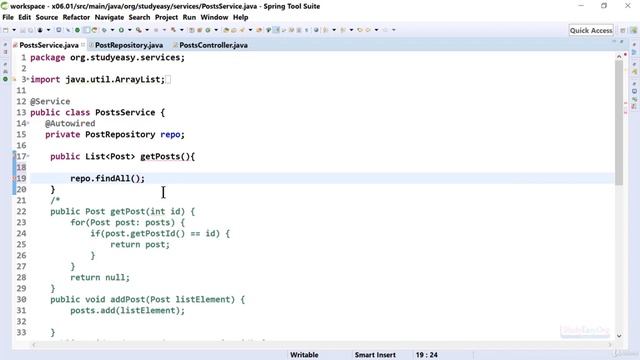Minimize the editor area
Screen dimensions: 640x360
614,41
